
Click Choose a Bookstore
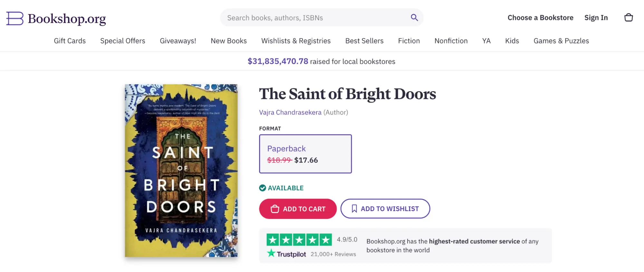540,17
